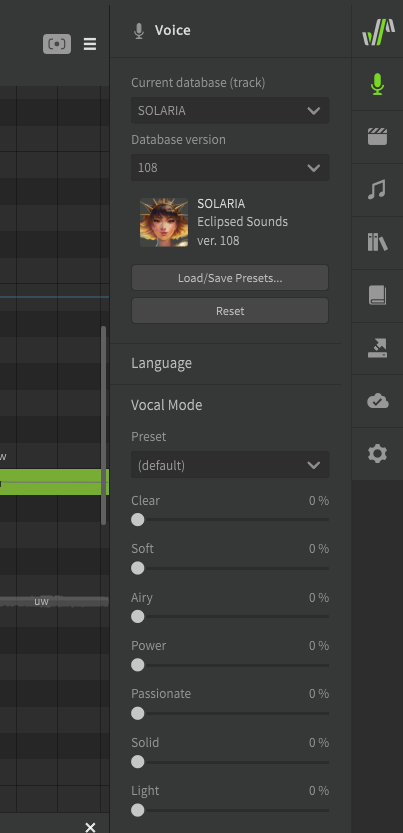The height and width of the screenshot is (833, 403).
Task: Click the Load/Save Presets button
Action: [230, 278]
